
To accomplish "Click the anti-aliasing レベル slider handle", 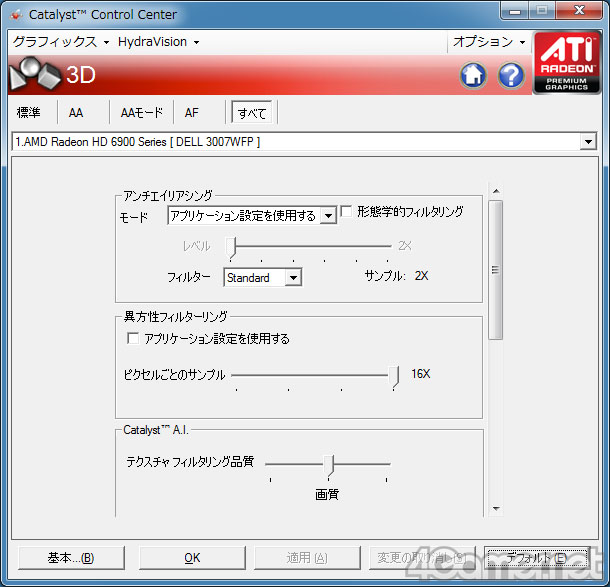I will pyautogui.click(x=231, y=247).
